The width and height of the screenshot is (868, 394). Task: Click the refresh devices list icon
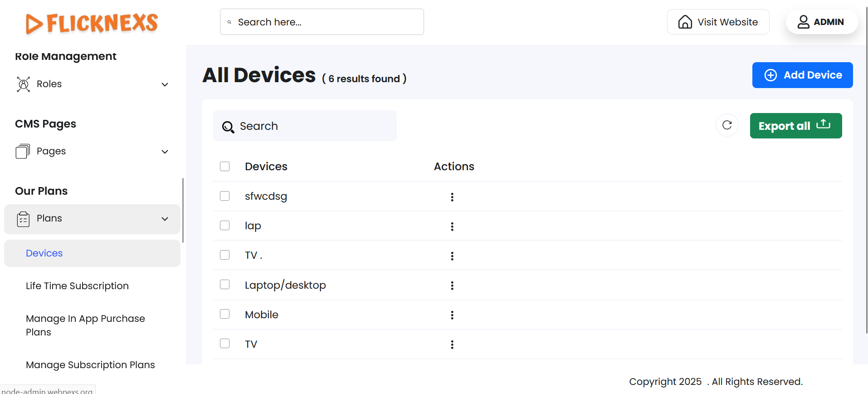[727, 125]
